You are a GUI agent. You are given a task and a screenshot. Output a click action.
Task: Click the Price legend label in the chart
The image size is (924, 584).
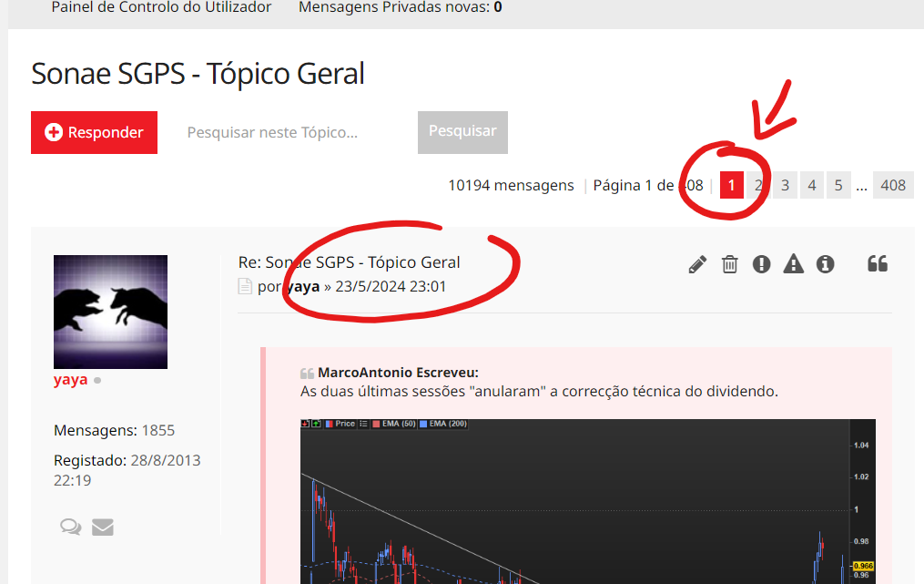(x=345, y=424)
